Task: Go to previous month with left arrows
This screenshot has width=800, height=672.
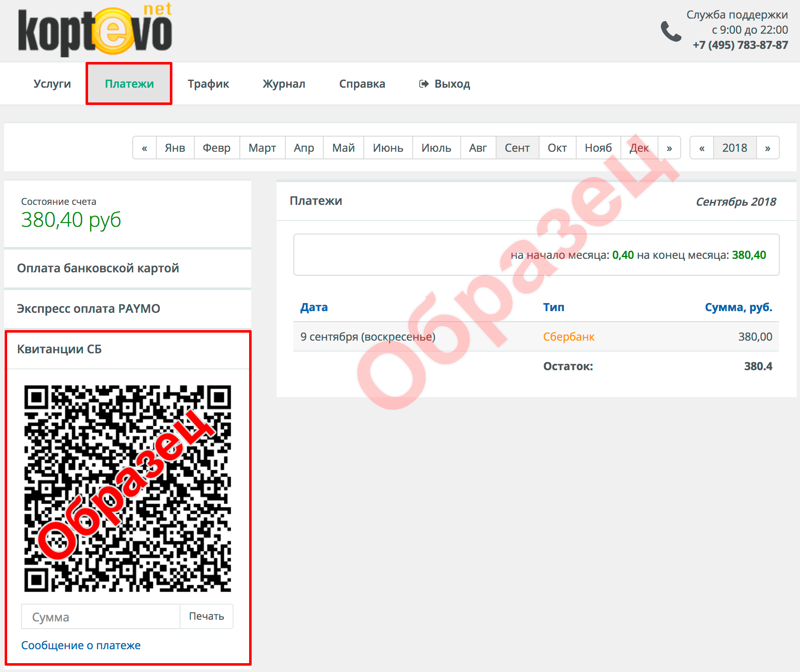Action: 145,148
